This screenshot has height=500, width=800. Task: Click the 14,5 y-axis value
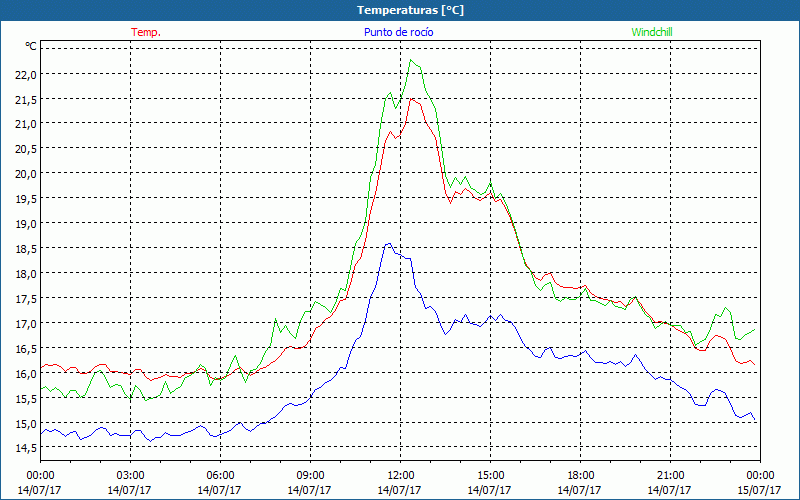pyautogui.click(x=27, y=448)
